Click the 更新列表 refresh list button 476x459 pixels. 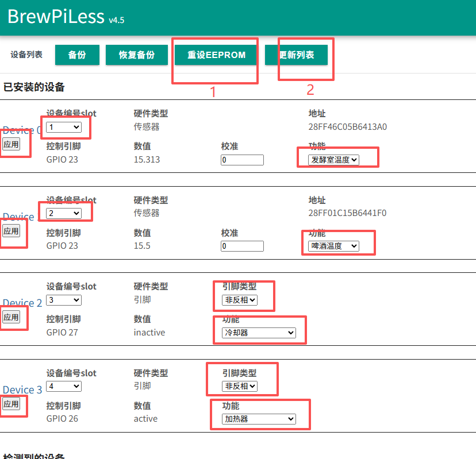(297, 55)
